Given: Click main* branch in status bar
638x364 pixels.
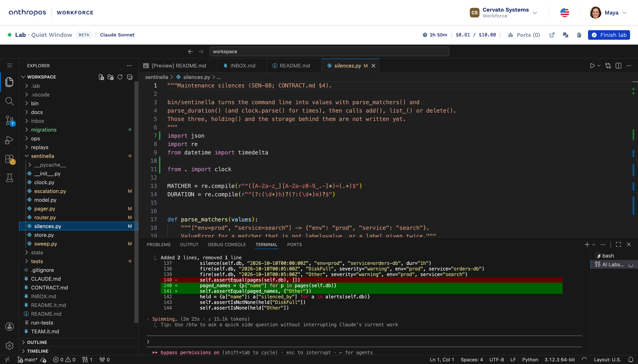Looking at the screenshot, I should pyautogui.click(x=27, y=359).
